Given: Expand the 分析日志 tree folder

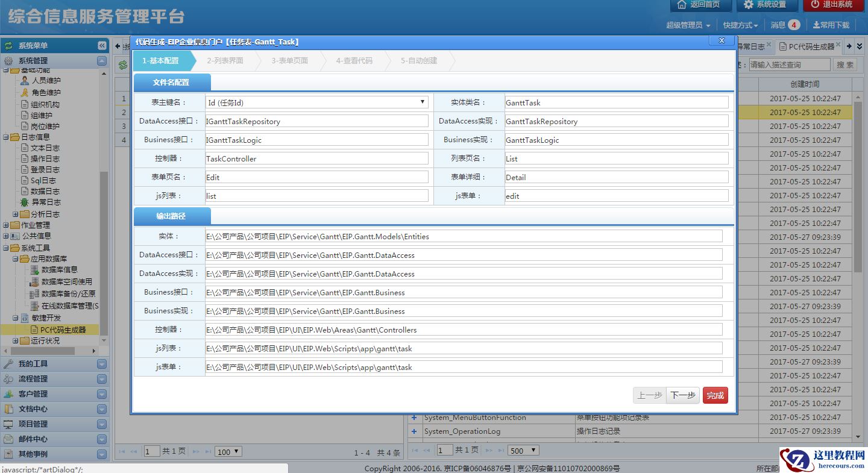Looking at the screenshot, I should 16,215.
